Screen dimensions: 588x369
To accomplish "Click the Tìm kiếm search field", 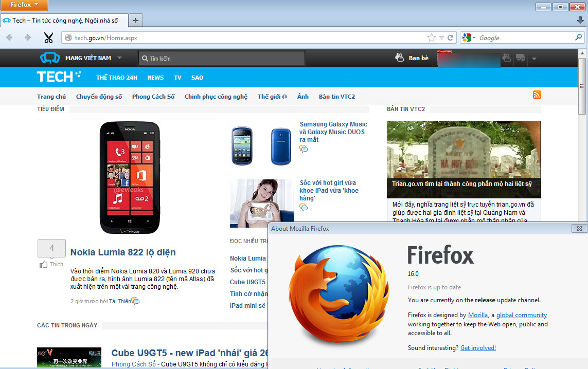I will pyautogui.click(x=221, y=59).
